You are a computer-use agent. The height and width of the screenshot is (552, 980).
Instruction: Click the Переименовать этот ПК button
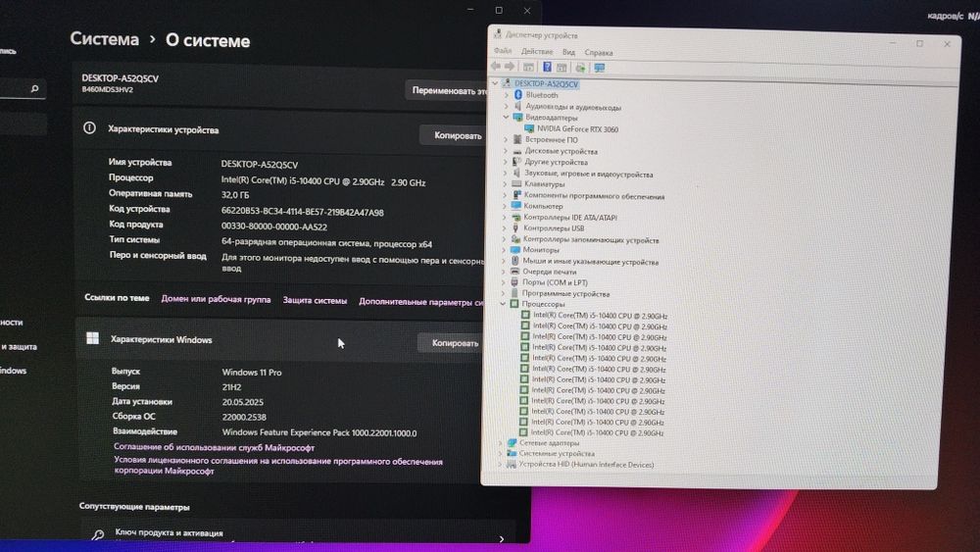447,90
